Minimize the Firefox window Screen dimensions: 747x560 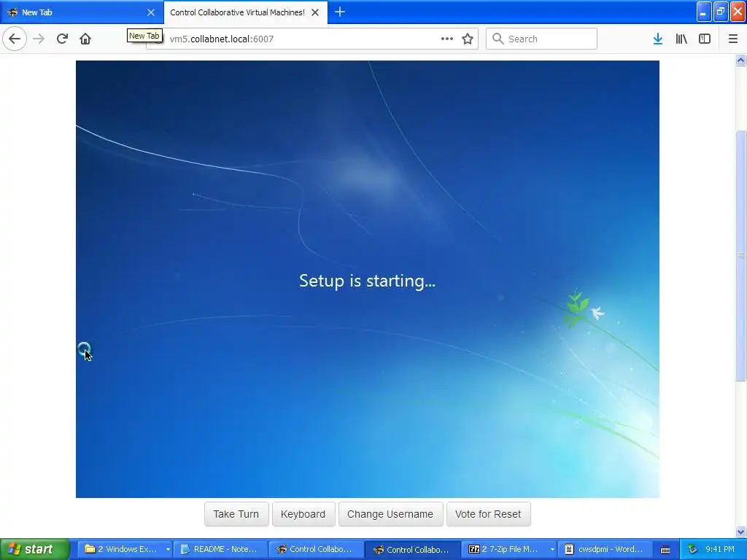tap(704, 12)
